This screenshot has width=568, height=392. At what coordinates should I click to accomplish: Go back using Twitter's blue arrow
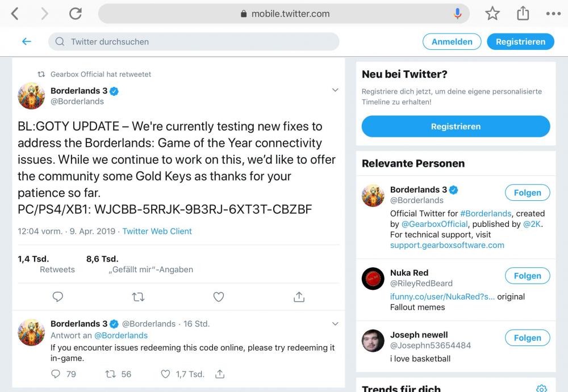tap(26, 41)
